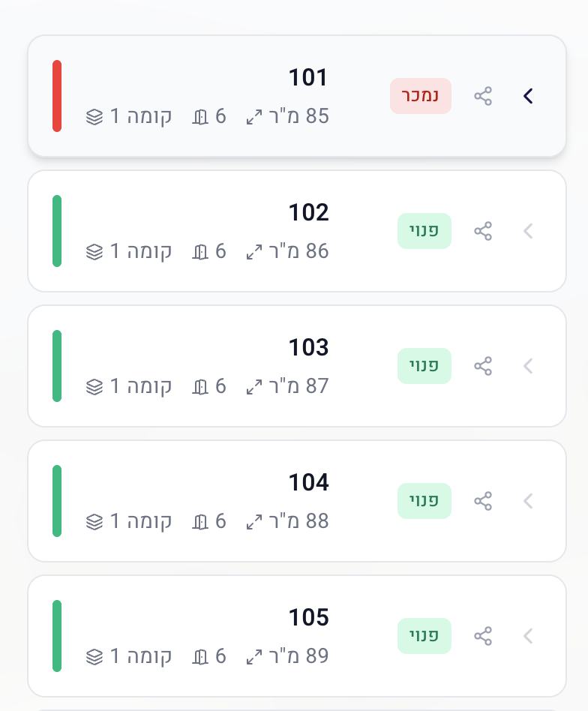
Task: Share apartment 105 via share icon
Action: [x=483, y=636]
